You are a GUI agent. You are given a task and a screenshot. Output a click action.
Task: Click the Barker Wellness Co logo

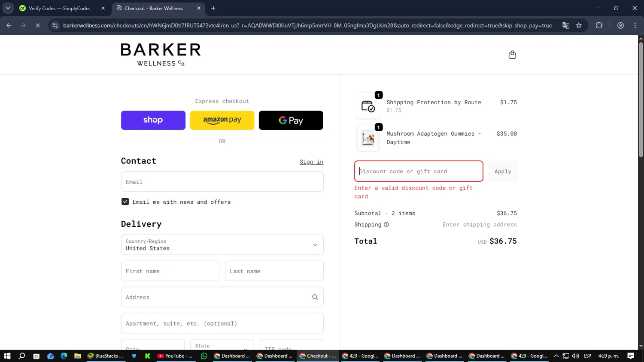[x=161, y=54]
